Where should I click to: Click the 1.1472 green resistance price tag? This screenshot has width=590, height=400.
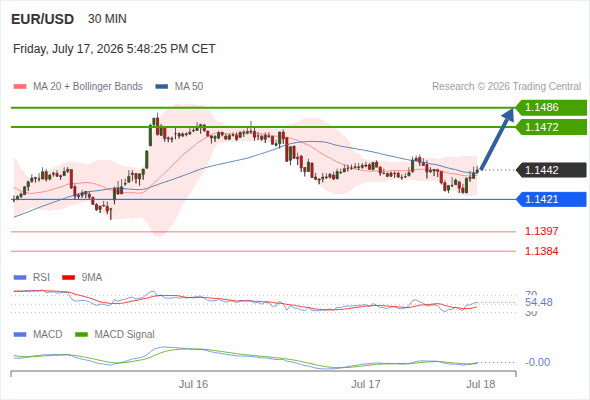551,127
